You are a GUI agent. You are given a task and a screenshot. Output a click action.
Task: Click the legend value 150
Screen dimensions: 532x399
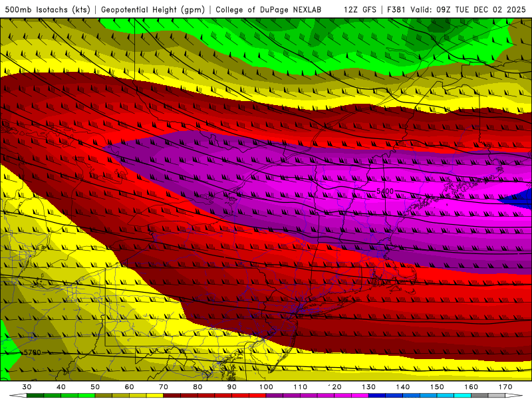point(437,387)
